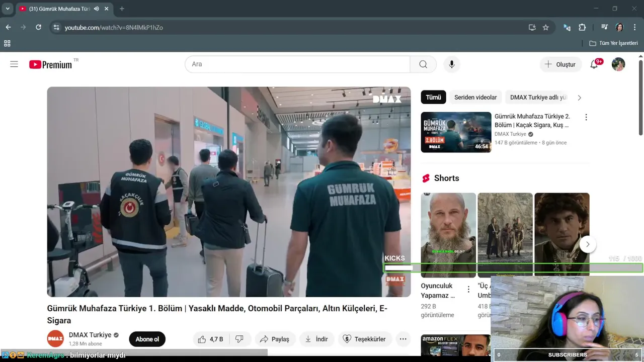The width and height of the screenshot is (644, 362).
Task: Click the video player frame
Action: pyautogui.click(x=229, y=192)
